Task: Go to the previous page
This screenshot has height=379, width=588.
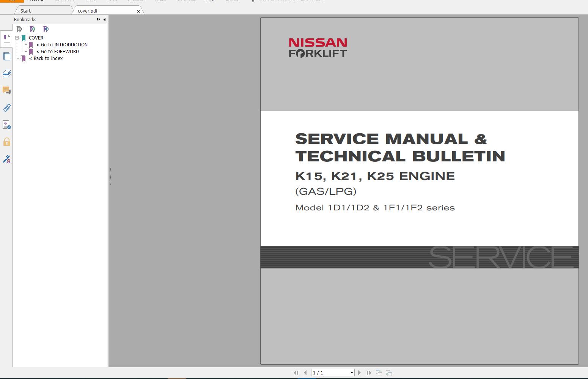Action: (305, 373)
